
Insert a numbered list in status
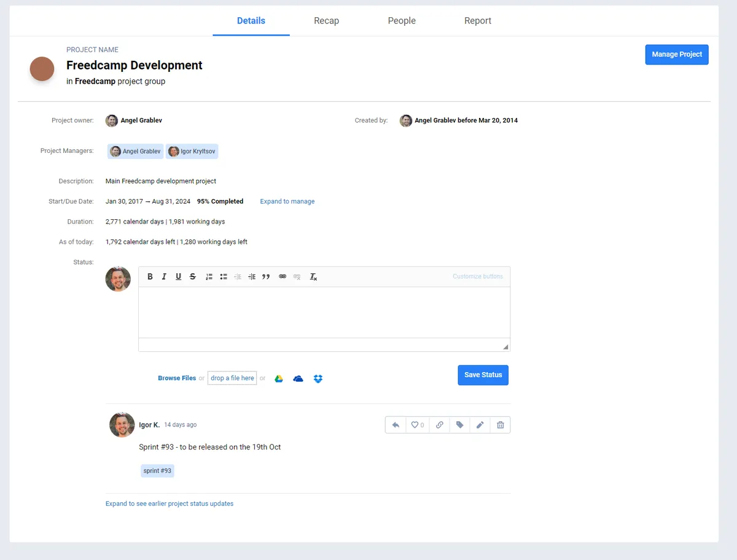209,277
